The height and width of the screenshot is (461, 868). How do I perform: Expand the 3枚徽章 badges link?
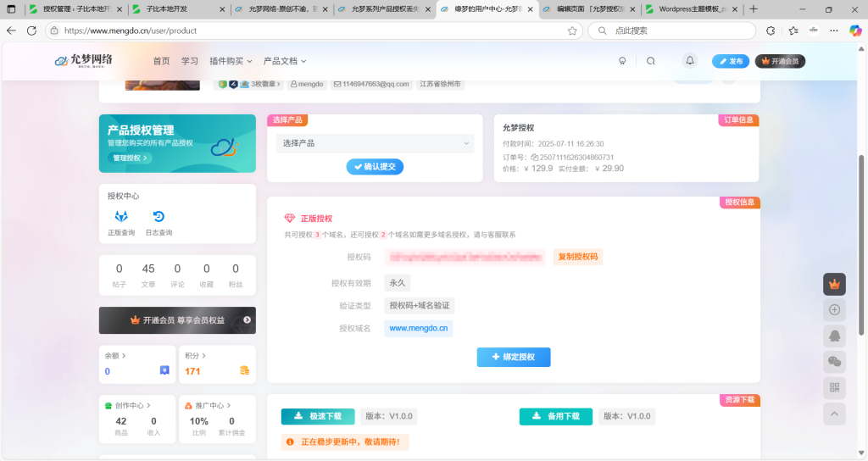pos(250,84)
